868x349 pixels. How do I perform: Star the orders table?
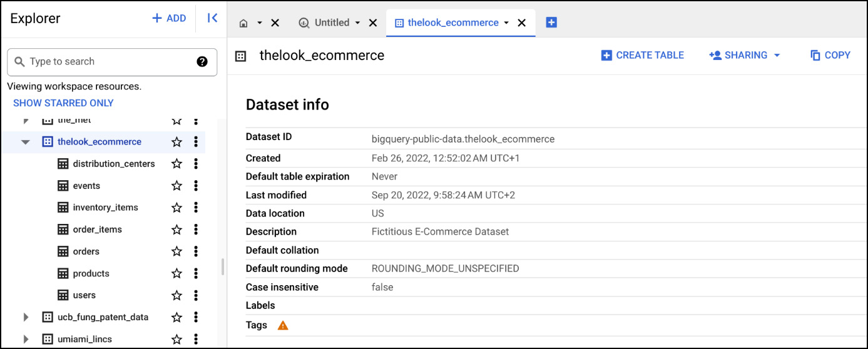pos(177,251)
